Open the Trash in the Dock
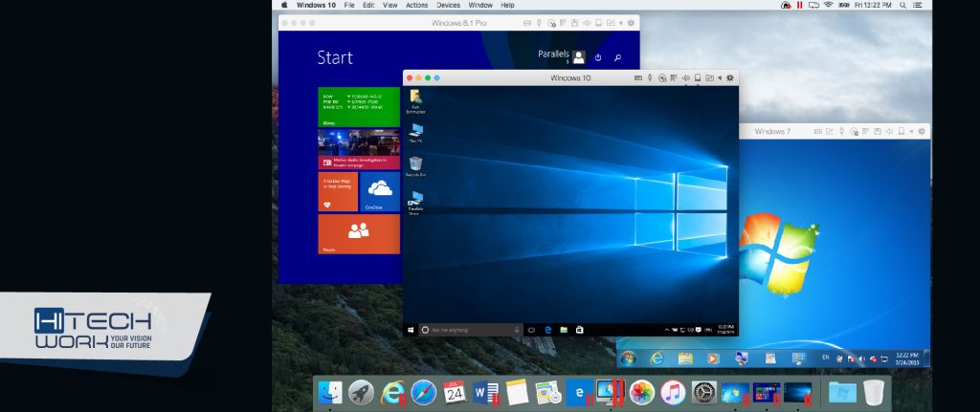 pyautogui.click(x=874, y=392)
